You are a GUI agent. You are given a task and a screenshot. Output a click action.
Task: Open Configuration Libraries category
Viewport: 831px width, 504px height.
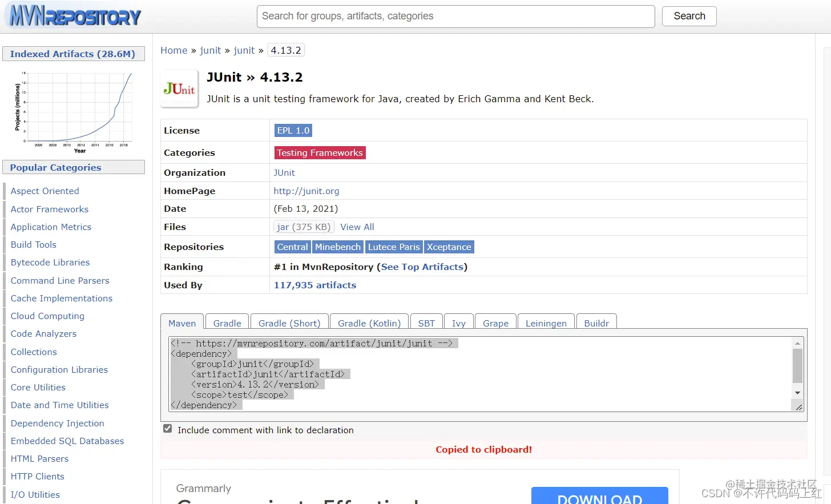tap(59, 369)
